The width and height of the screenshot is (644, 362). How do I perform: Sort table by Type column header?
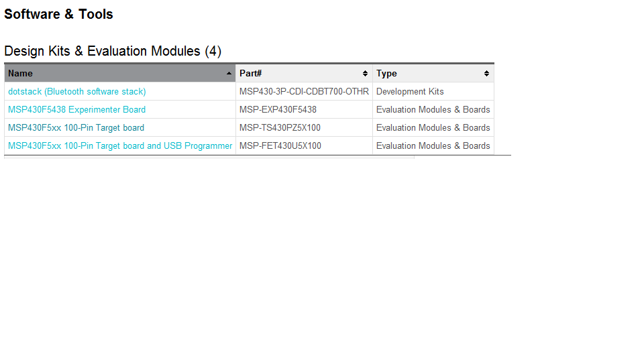point(433,74)
